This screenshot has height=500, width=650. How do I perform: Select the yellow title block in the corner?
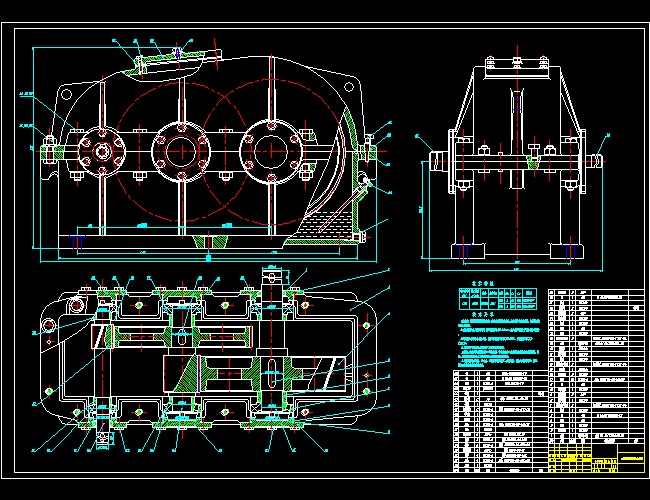(x=596, y=458)
